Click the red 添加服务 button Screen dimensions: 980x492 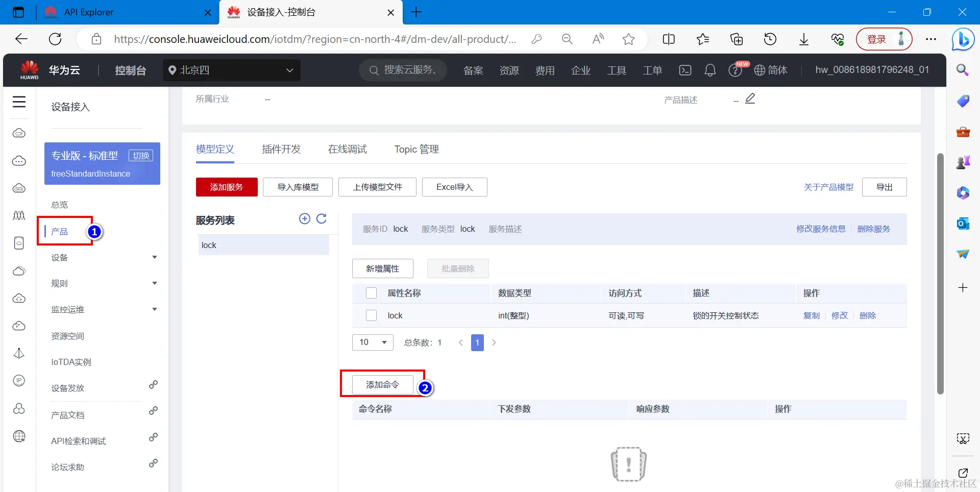227,187
